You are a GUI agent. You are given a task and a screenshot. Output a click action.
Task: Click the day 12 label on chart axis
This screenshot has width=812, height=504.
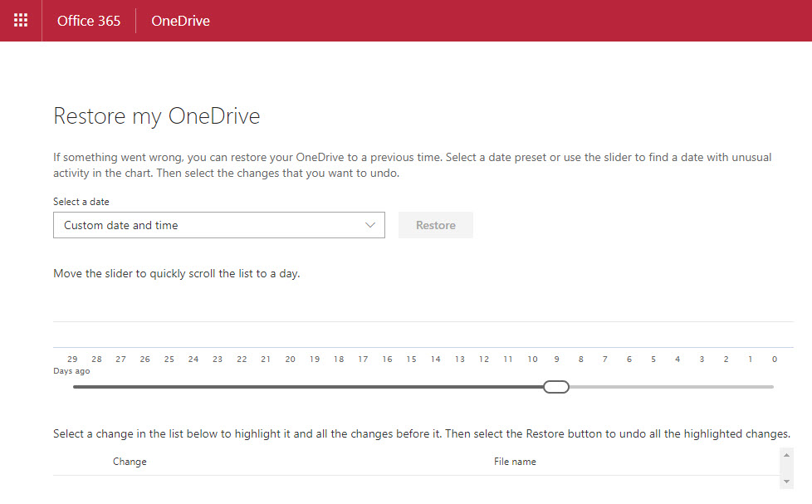pyautogui.click(x=484, y=359)
